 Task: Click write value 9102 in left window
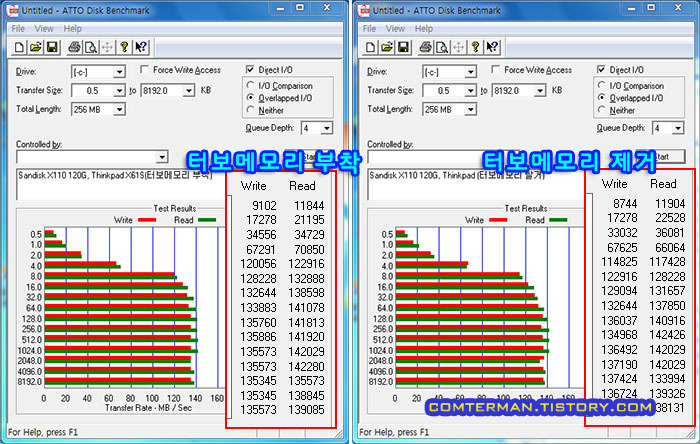[264, 206]
